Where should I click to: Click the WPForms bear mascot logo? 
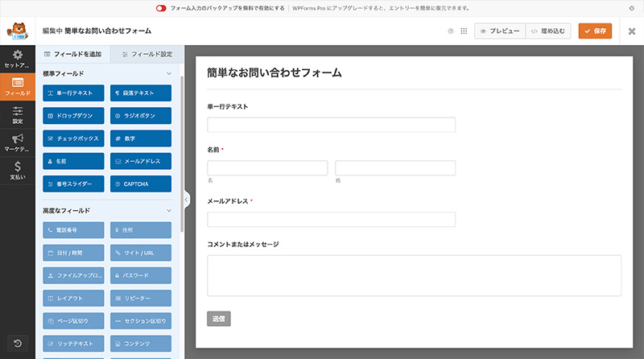coord(17,31)
